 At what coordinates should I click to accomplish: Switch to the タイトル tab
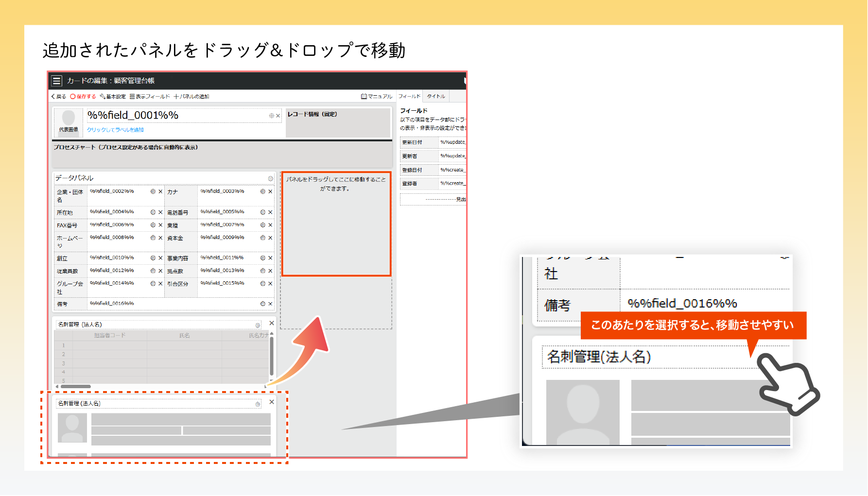tap(436, 96)
